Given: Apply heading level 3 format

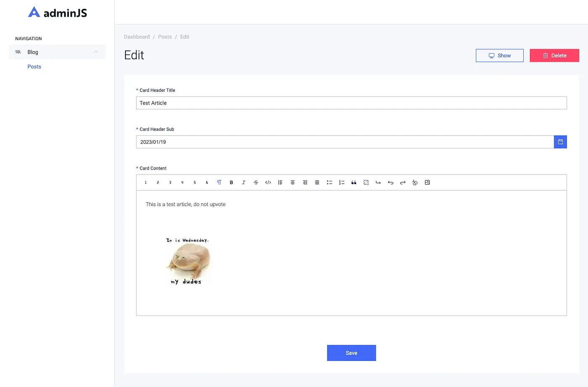Looking at the screenshot, I should pos(170,183).
